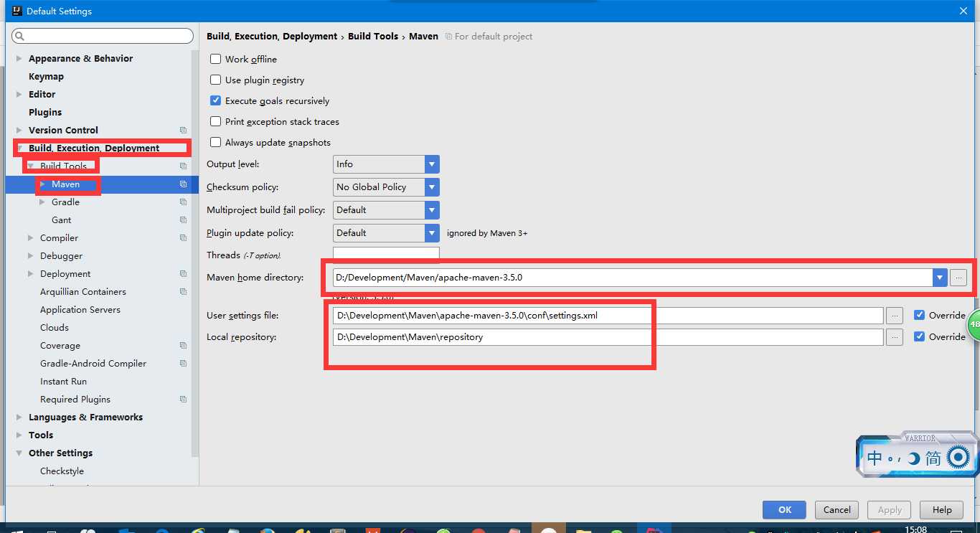This screenshot has height=533, width=980.
Task: Click project-level icon beside Version Control
Action: tap(183, 130)
